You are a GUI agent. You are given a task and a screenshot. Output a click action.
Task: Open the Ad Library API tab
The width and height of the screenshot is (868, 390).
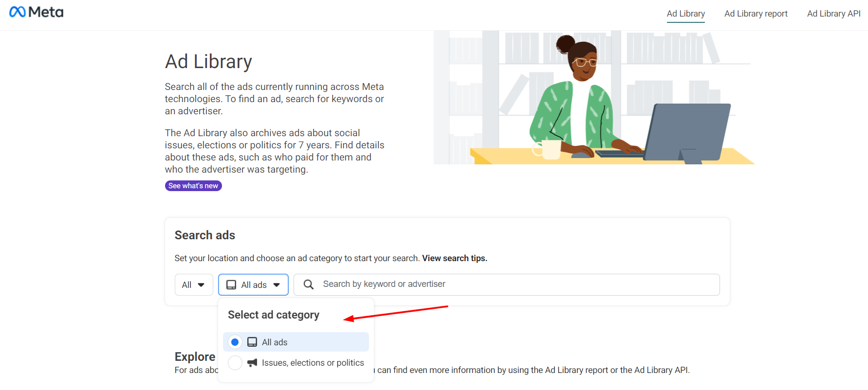834,14
